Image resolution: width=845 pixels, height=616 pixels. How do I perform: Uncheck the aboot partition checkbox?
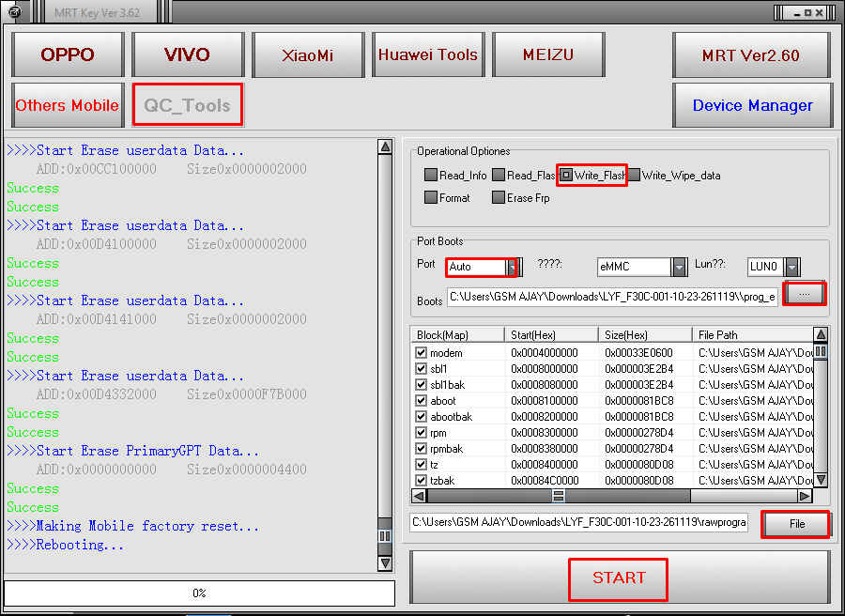point(421,401)
